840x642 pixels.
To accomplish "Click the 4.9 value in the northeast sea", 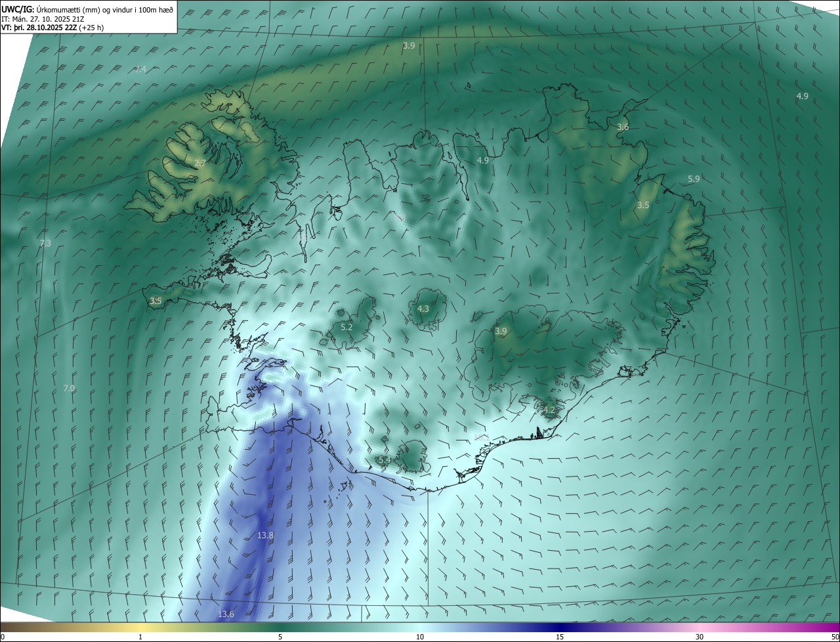I will point(802,96).
